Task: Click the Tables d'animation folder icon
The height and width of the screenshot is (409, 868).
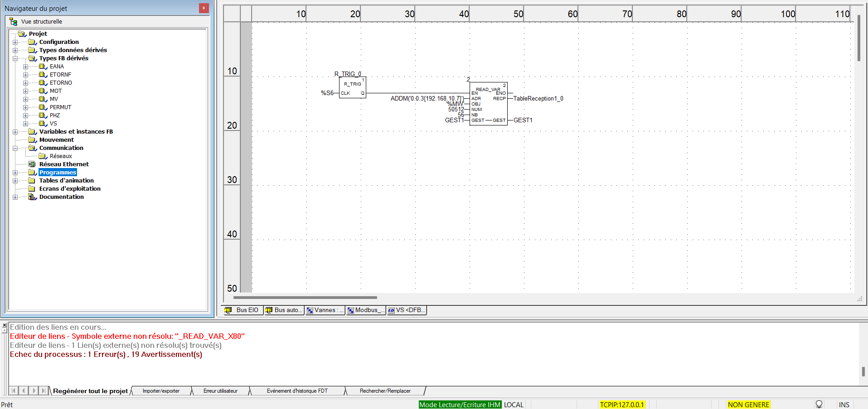Action: tap(32, 181)
